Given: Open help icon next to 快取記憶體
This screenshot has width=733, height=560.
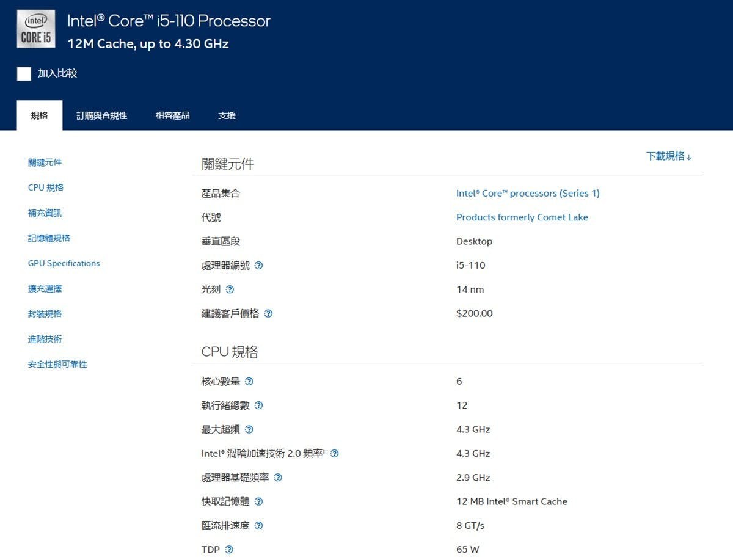Looking at the screenshot, I should 258,502.
